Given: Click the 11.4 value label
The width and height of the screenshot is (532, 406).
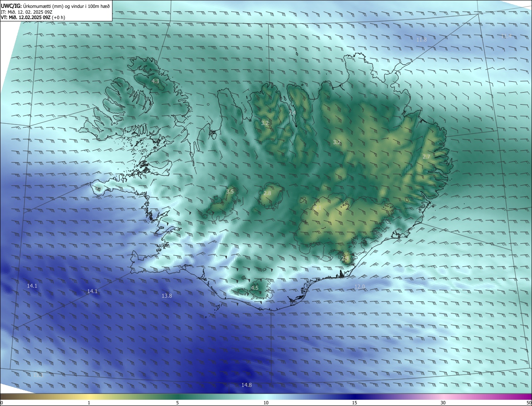Looking at the screenshot, I should click(x=507, y=36).
